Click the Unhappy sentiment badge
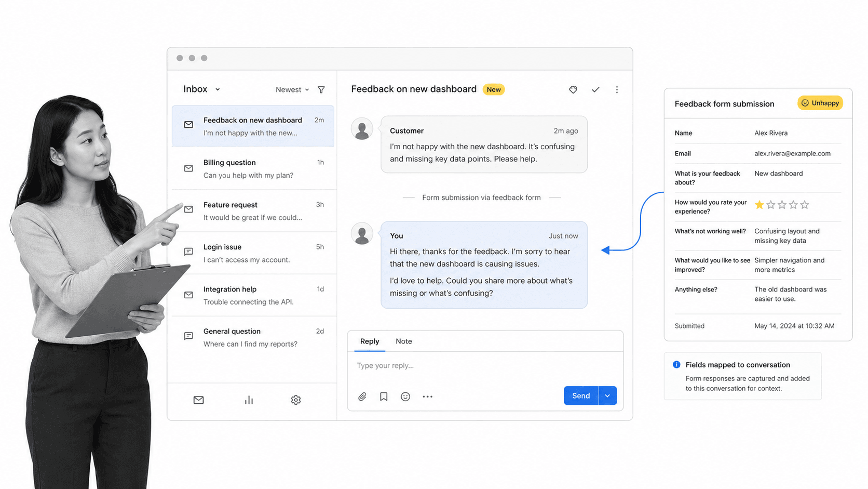The image size is (868, 489). click(820, 103)
